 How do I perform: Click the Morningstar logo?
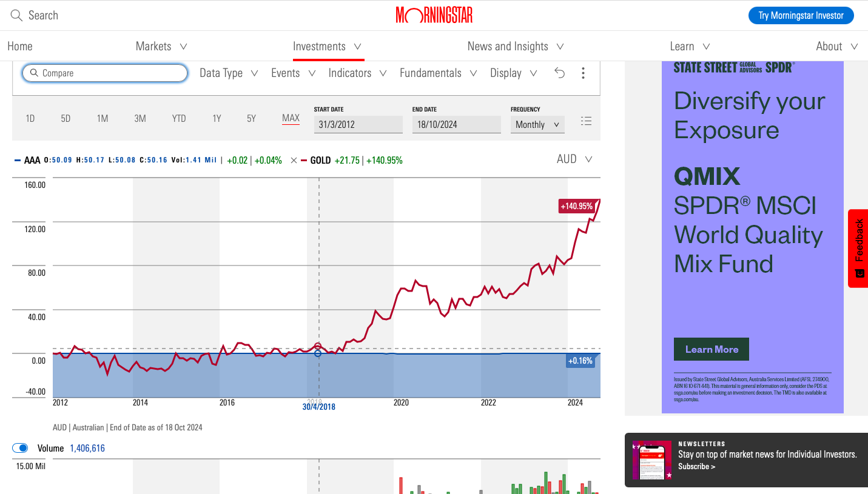point(434,15)
